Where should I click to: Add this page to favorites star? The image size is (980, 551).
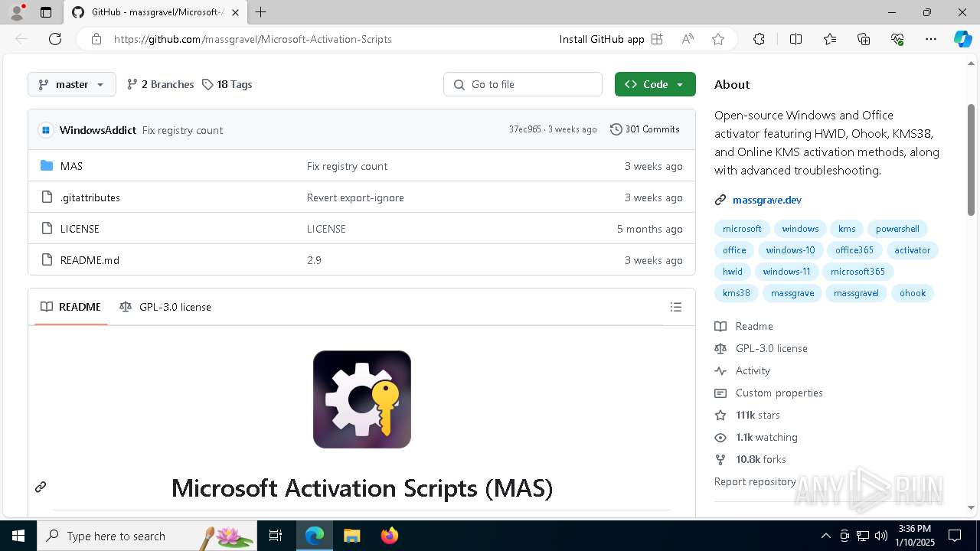718,39
